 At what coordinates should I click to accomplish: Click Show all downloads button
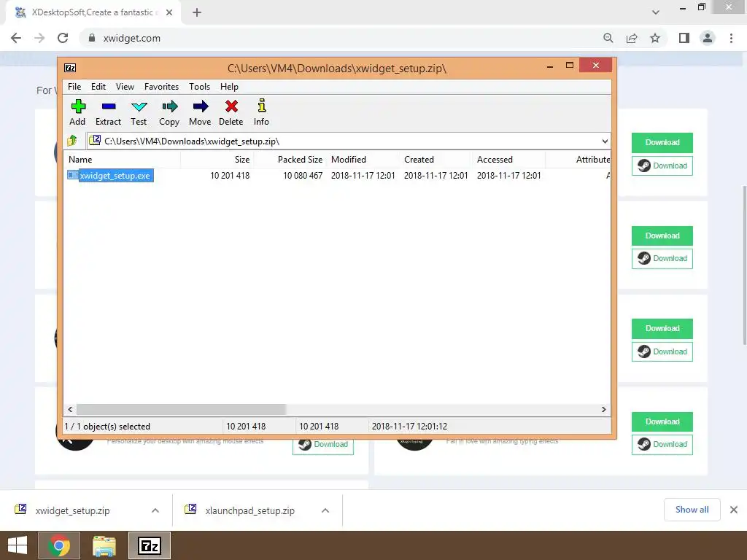(x=692, y=510)
